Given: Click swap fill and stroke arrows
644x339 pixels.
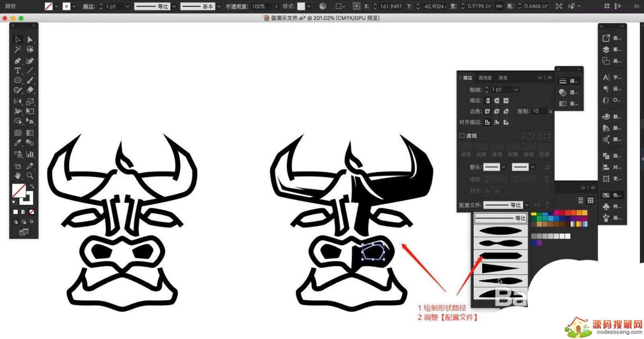Looking at the screenshot, I should click(32, 187).
